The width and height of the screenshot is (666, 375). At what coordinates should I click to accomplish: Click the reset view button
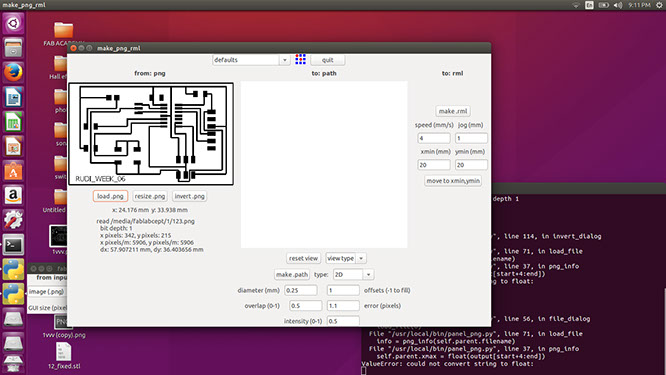[303, 258]
